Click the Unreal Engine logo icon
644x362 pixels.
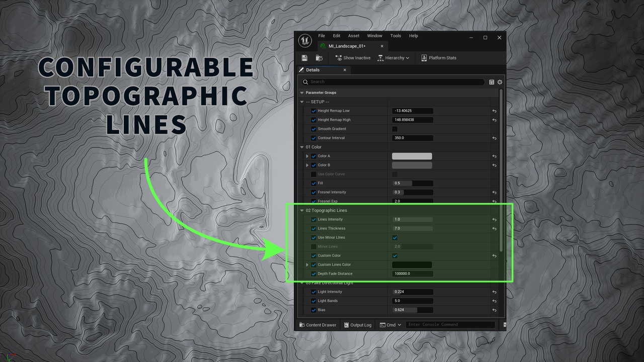coord(305,40)
